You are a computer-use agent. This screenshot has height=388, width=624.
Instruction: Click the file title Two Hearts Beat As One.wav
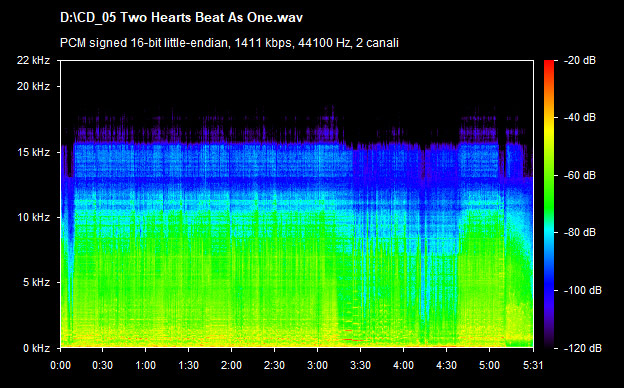[181, 18]
